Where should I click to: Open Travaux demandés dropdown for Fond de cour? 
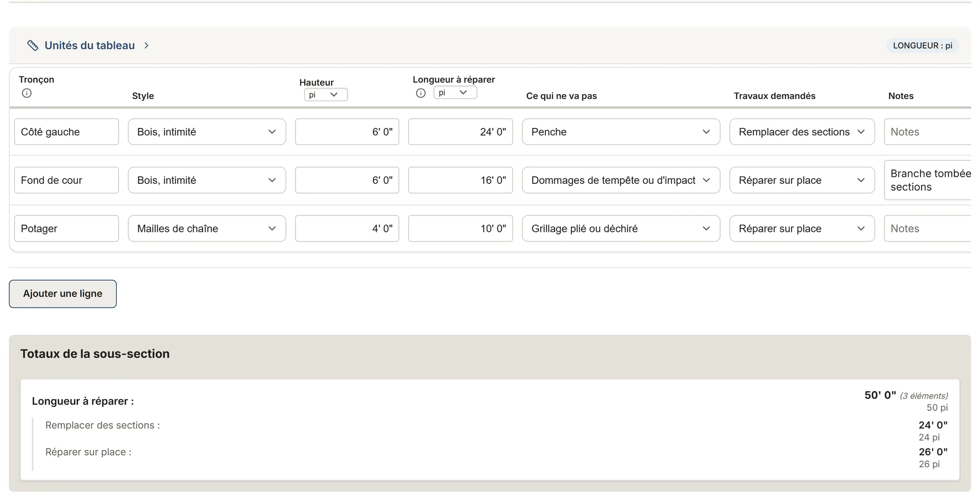[802, 180]
